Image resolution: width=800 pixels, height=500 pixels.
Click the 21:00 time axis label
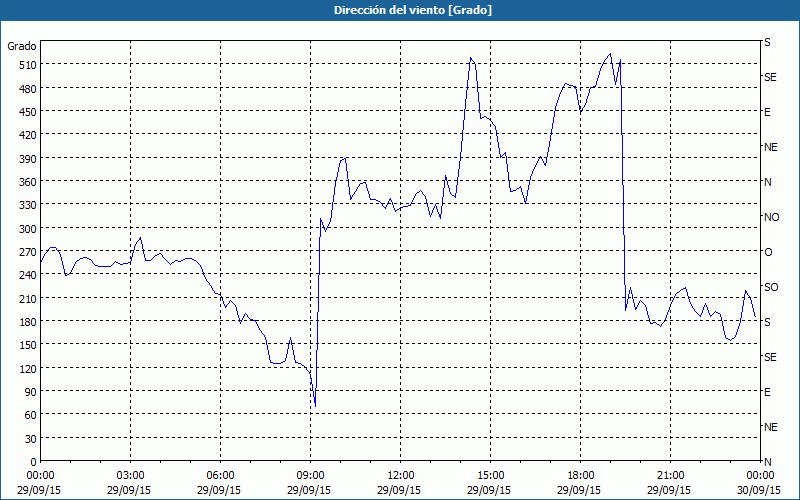(670, 476)
